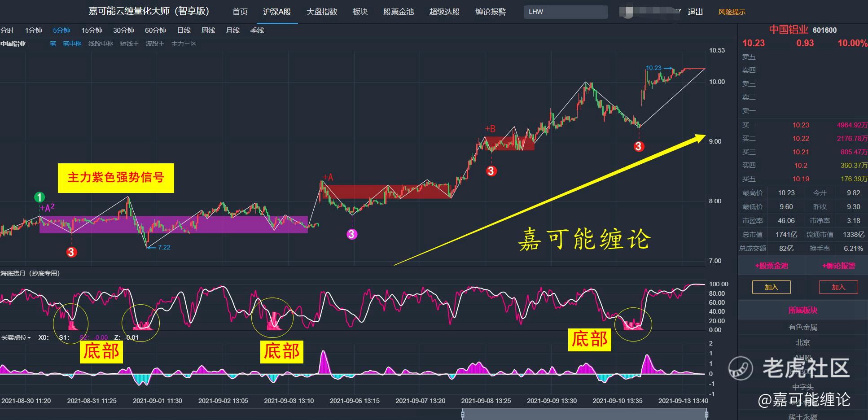Open the 大盘指数 tab

click(322, 12)
